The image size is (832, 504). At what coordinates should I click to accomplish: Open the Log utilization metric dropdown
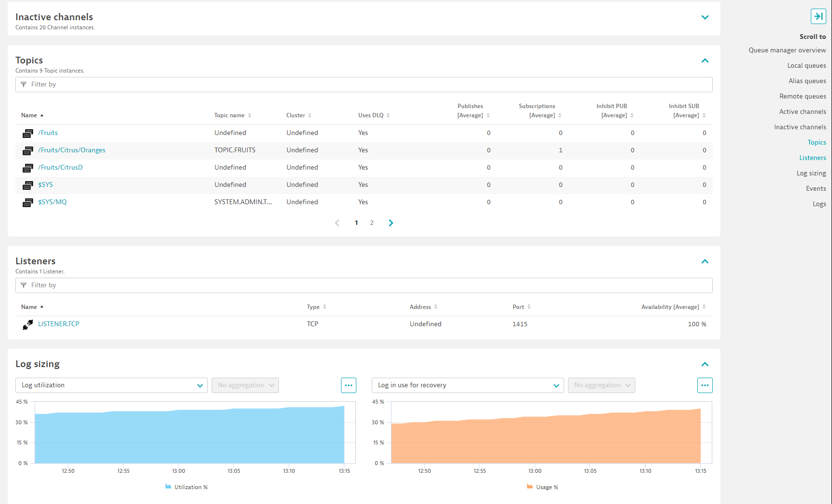click(112, 385)
